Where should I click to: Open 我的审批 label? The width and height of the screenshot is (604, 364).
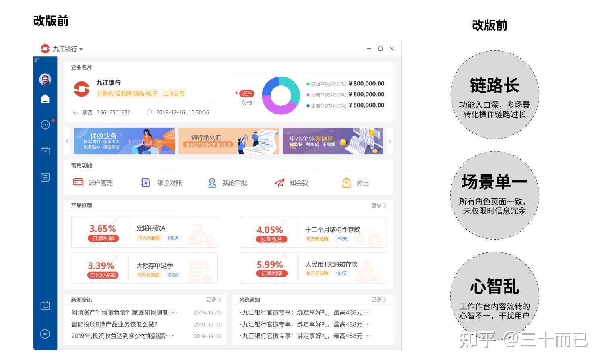click(x=235, y=183)
